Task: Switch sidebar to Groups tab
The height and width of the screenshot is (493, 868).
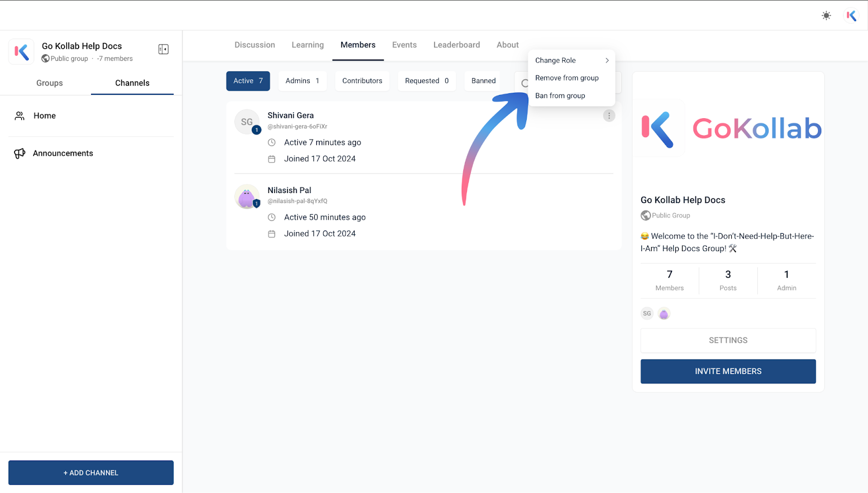Action: pyautogui.click(x=49, y=83)
